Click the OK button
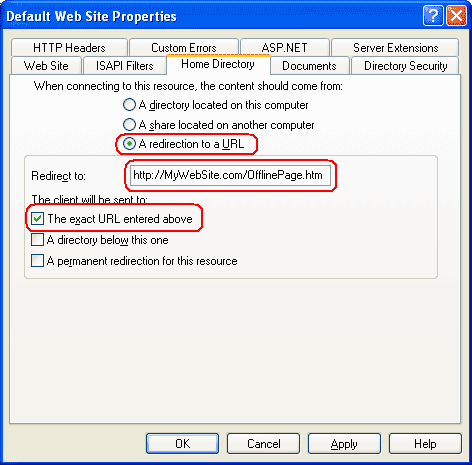The height and width of the screenshot is (465, 472). tap(182, 444)
